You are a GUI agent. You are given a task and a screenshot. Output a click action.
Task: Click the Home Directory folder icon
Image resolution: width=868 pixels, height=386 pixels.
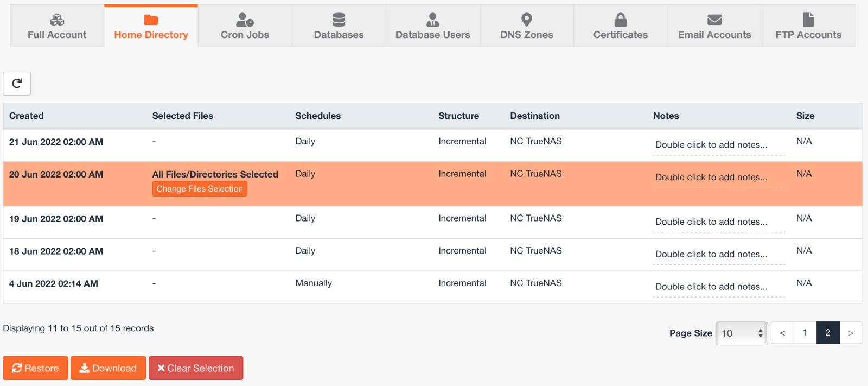coord(151,20)
